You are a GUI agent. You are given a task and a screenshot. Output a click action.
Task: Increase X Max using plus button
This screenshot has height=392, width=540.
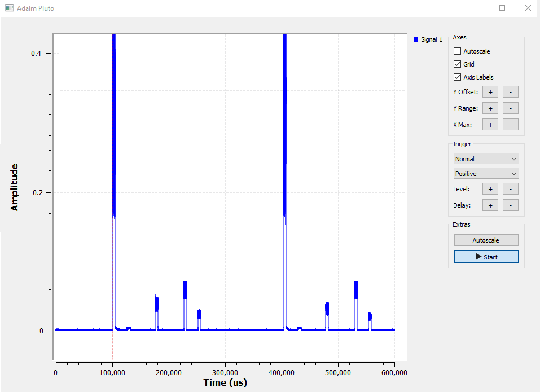coord(490,125)
